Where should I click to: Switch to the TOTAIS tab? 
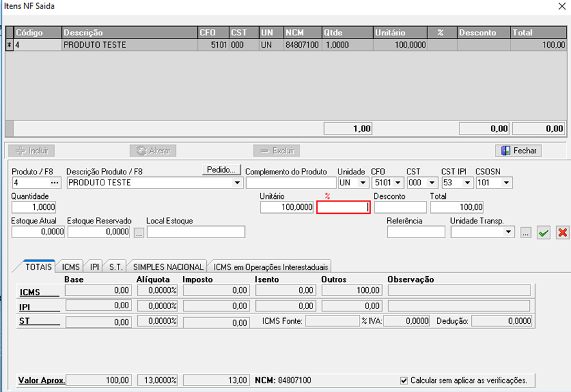[x=38, y=267]
